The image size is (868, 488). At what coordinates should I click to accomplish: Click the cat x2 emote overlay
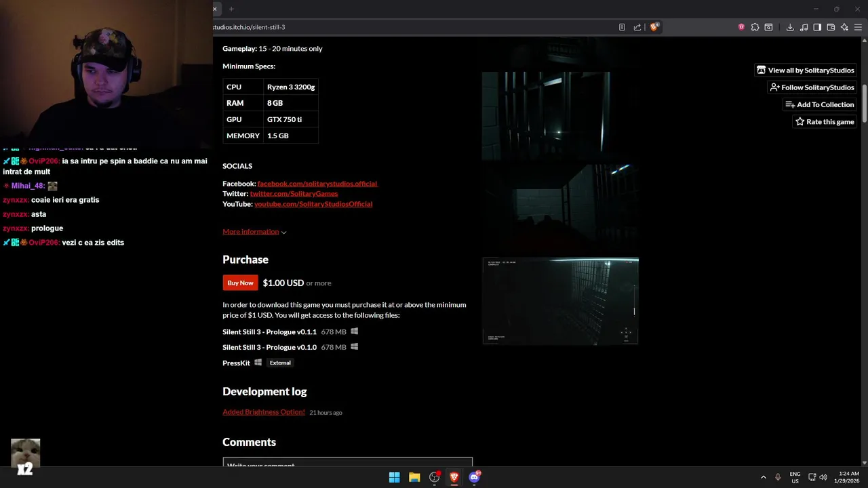pyautogui.click(x=25, y=456)
